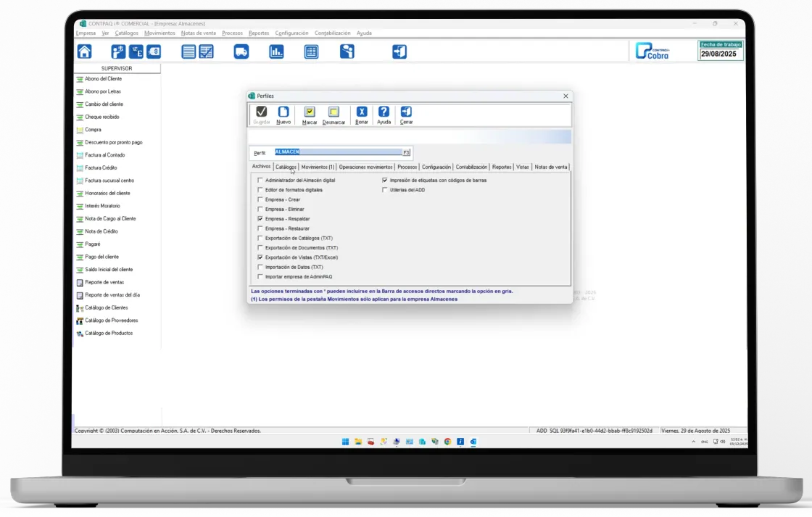Open the Empresa menu

(x=86, y=33)
